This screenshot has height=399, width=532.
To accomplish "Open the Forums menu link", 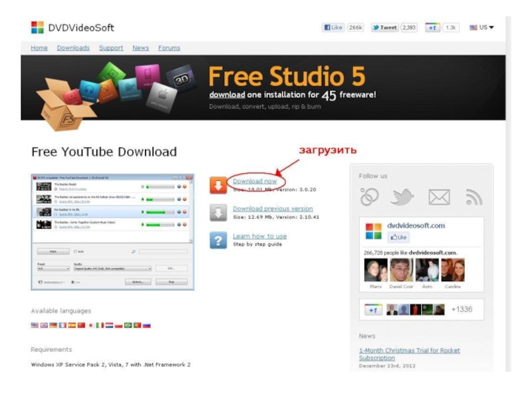I will coord(169,48).
